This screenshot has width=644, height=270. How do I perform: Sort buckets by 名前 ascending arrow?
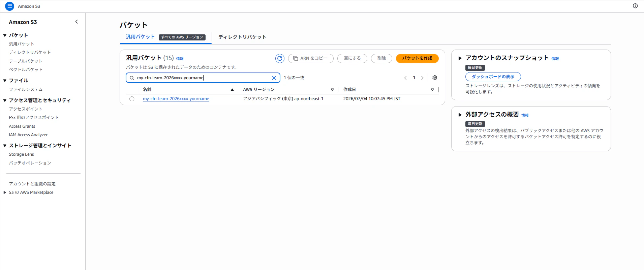click(x=232, y=90)
